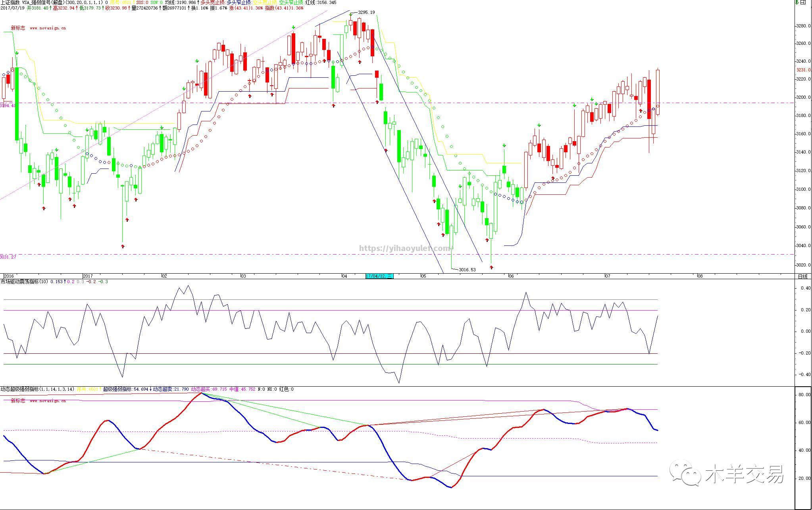Click the VSA_强弱信号(解盘) indicator name
Image resolution: width=812 pixels, height=510 pixels.
(x=44, y=2)
